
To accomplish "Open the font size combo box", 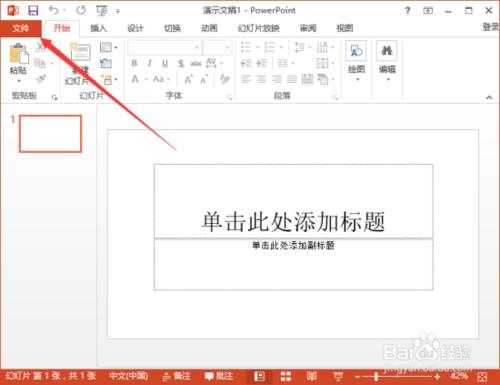I will (218, 48).
